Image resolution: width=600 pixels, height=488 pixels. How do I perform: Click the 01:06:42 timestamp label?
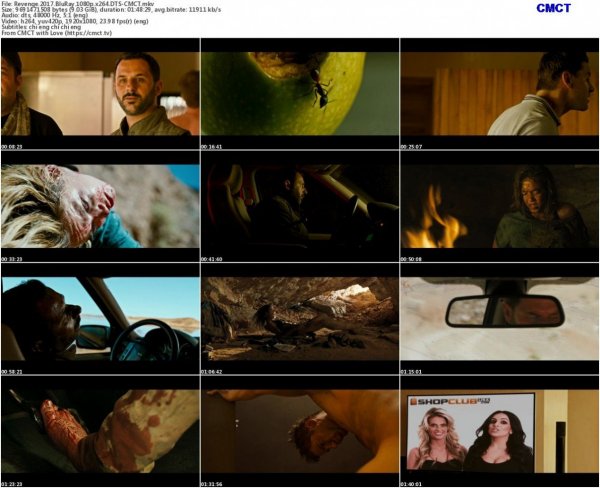pyautogui.click(x=212, y=372)
